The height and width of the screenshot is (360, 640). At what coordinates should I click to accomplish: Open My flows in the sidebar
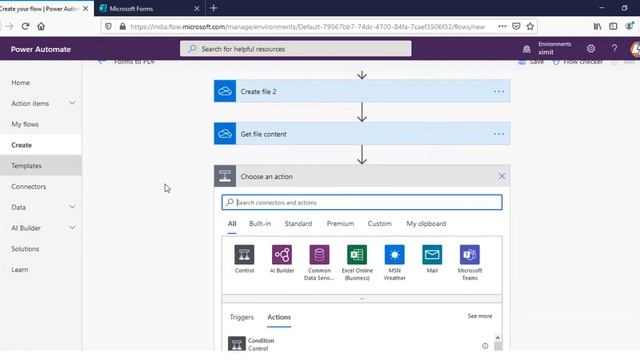[x=25, y=124]
